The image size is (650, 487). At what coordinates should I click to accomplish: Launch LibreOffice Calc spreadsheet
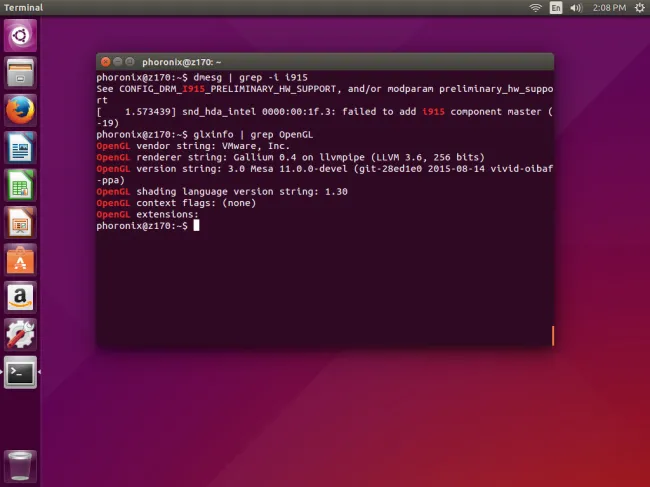20,185
